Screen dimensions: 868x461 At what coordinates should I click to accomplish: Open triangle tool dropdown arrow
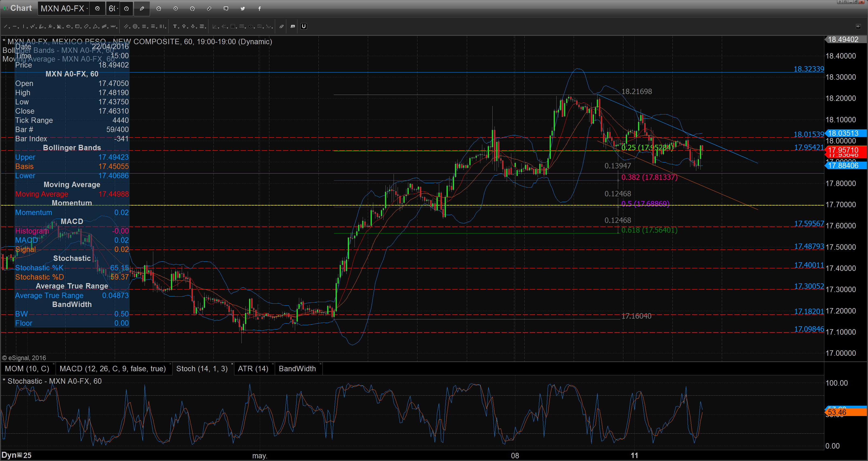click(99, 28)
